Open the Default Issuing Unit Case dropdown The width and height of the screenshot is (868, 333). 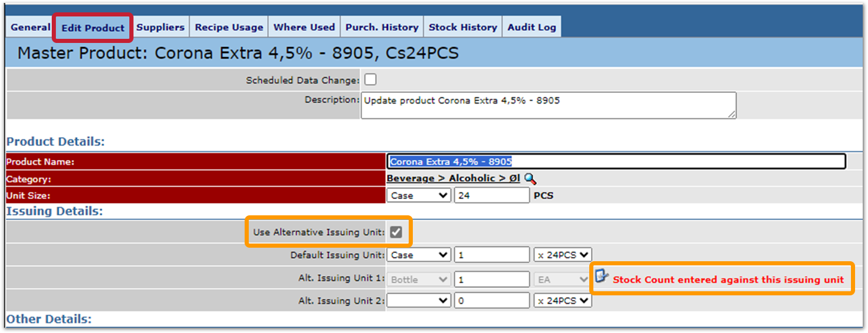419,255
